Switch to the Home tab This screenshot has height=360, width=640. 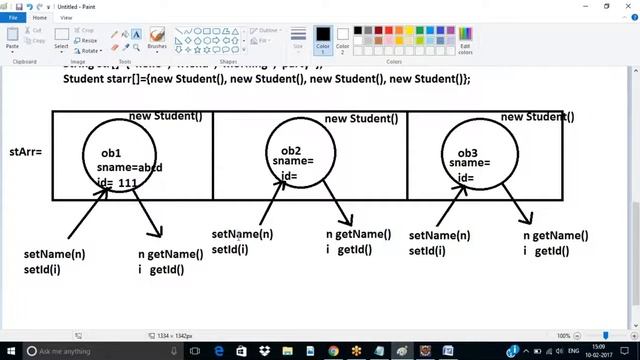tap(40, 18)
